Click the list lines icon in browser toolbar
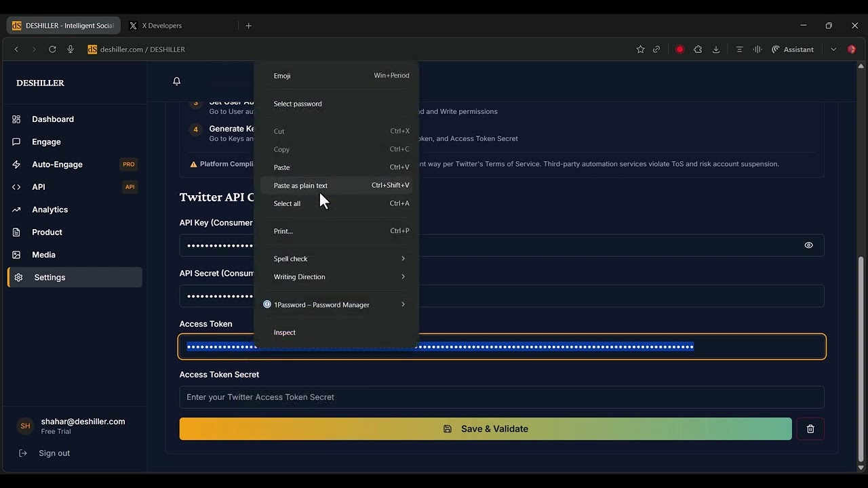 739,49
